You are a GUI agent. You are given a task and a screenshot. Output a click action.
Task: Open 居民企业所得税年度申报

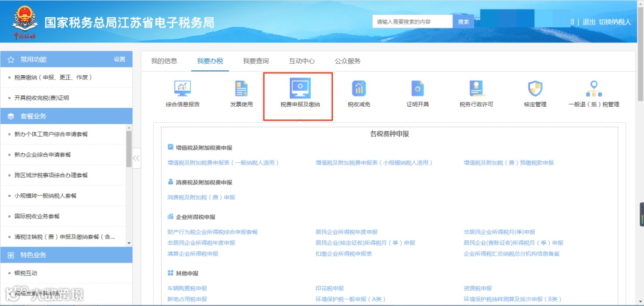pyautogui.click(x=346, y=231)
